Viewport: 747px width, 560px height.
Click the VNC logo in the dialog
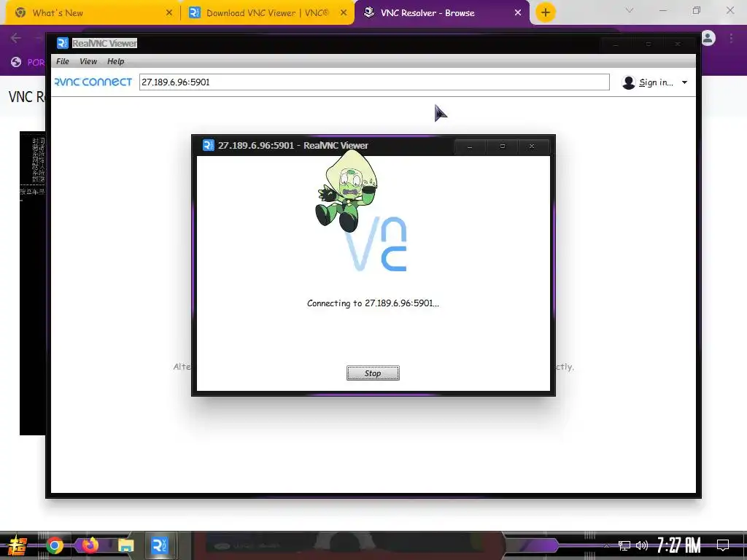tap(377, 244)
